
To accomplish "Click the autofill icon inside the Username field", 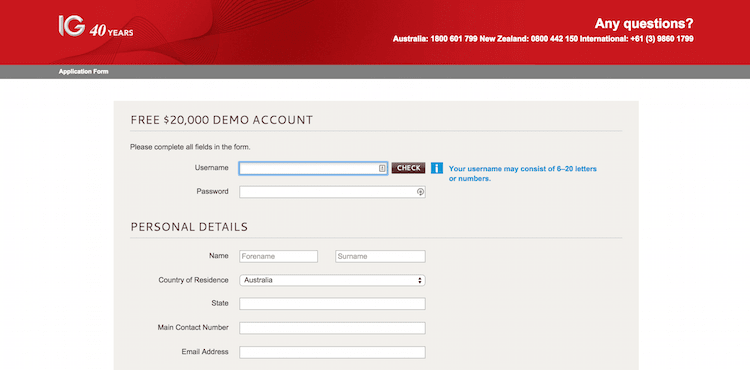I will pyautogui.click(x=382, y=168).
